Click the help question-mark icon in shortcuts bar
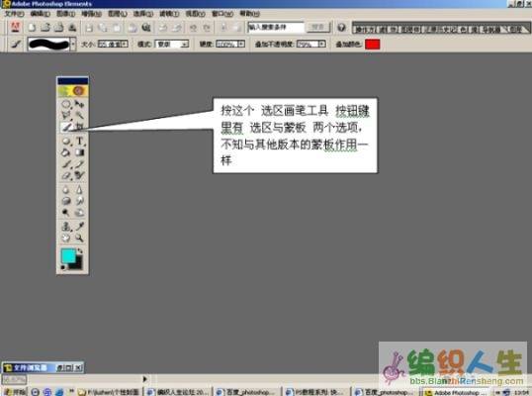This screenshot has height=396, width=532. coord(341,27)
